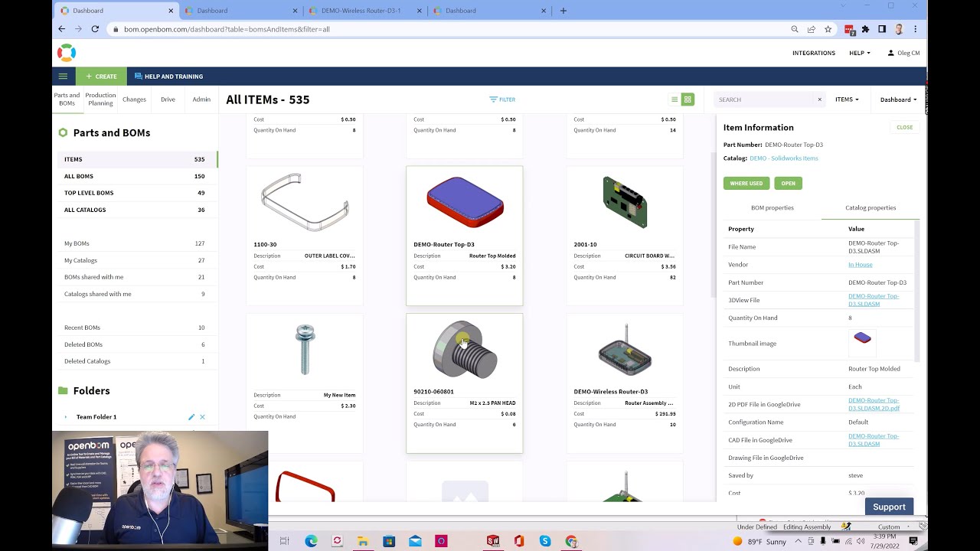Open SolidWorks from the taskbar
The height and width of the screenshot is (551, 980).
click(x=493, y=541)
